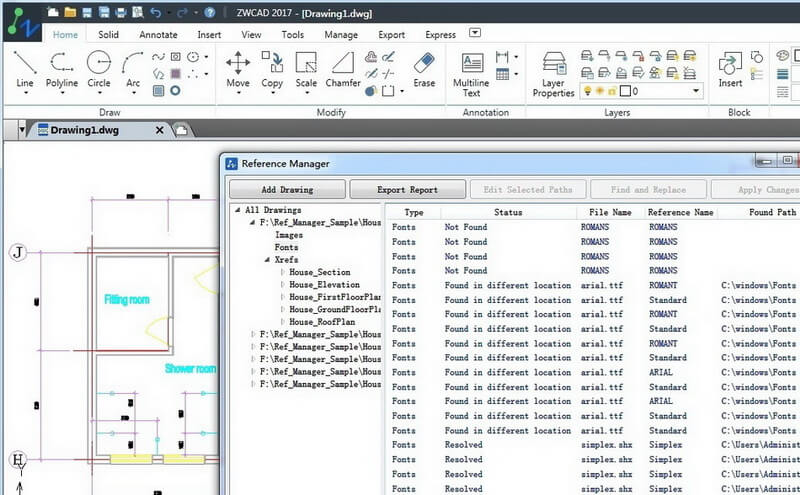Click the linear dimension icon
800x495 pixels.
click(502, 57)
